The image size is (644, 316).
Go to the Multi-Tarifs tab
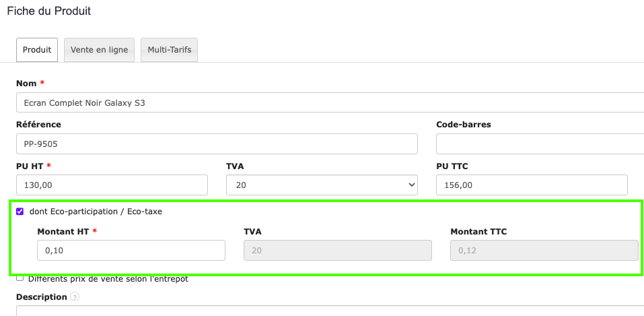170,50
